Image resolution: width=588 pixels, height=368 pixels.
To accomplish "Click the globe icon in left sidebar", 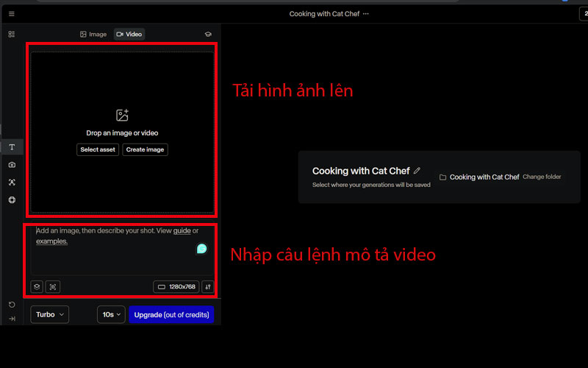I will pyautogui.click(x=12, y=200).
